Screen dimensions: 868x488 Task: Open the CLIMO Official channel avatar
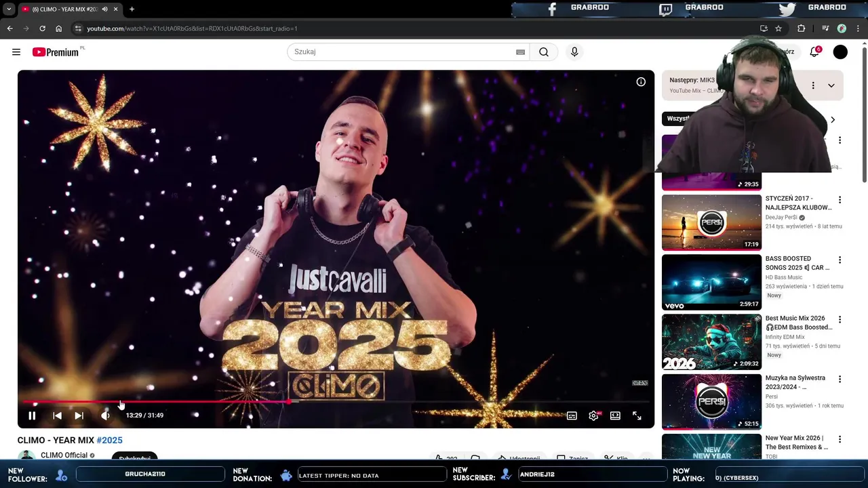[x=26, y=456]
